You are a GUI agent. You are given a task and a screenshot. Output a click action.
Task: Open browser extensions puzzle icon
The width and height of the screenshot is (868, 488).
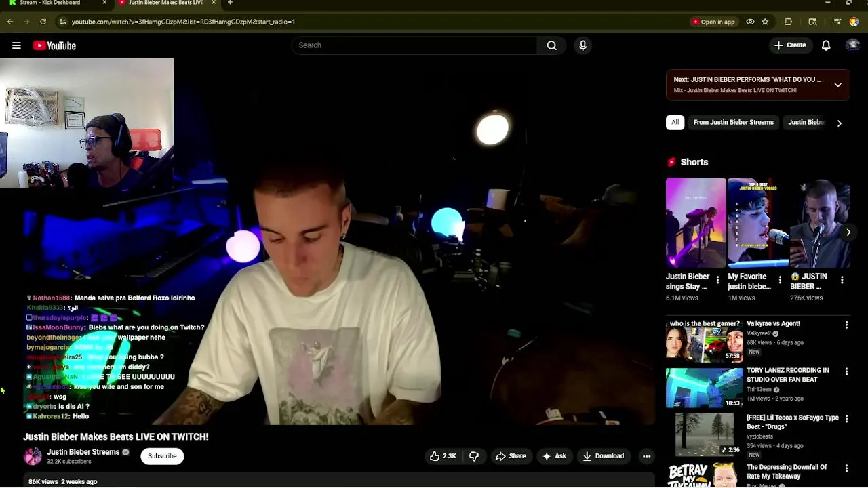[x=788, y=22]
